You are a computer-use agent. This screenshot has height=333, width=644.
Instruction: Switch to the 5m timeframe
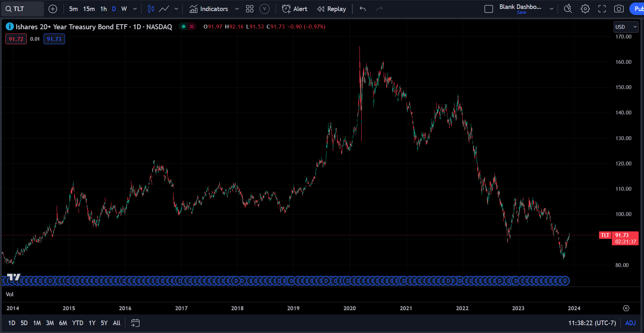coord(74,9)
